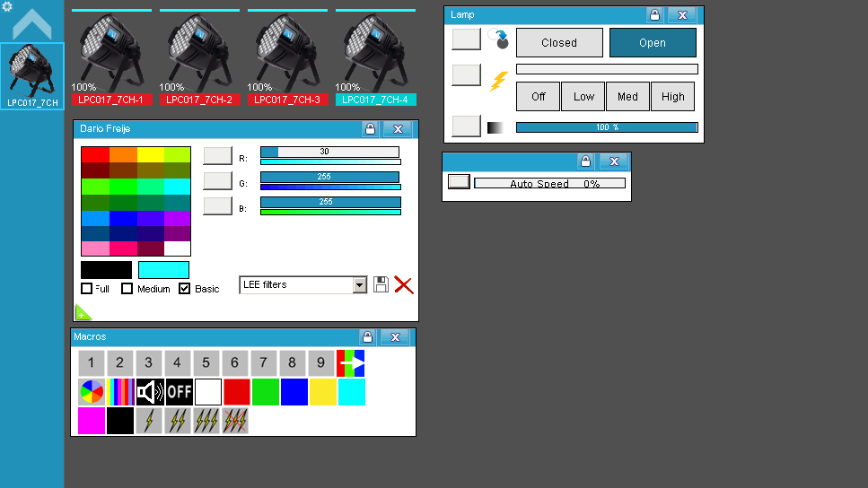This screenshot has width=868, height=488.
Task: Run macro number 5
Action: [x=206, y=363]
